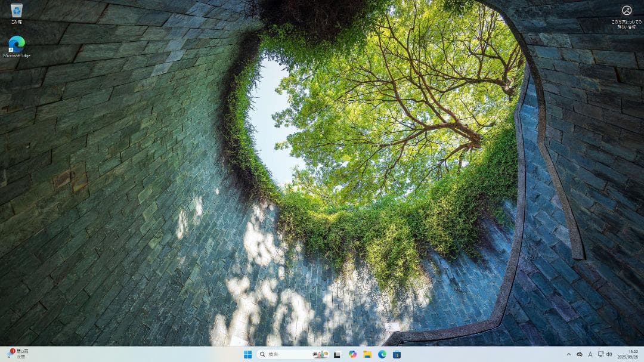Screen dimensions: 644x362
Task: Click the info circle icon above the activation text
Action: click(x=625, y=10)
